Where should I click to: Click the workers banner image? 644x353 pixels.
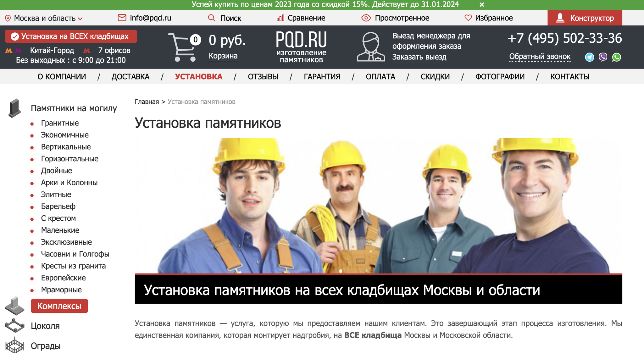point(378,206)
